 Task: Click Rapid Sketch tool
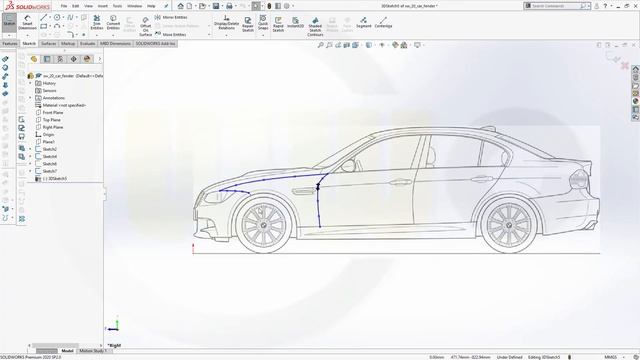point(278,24)
